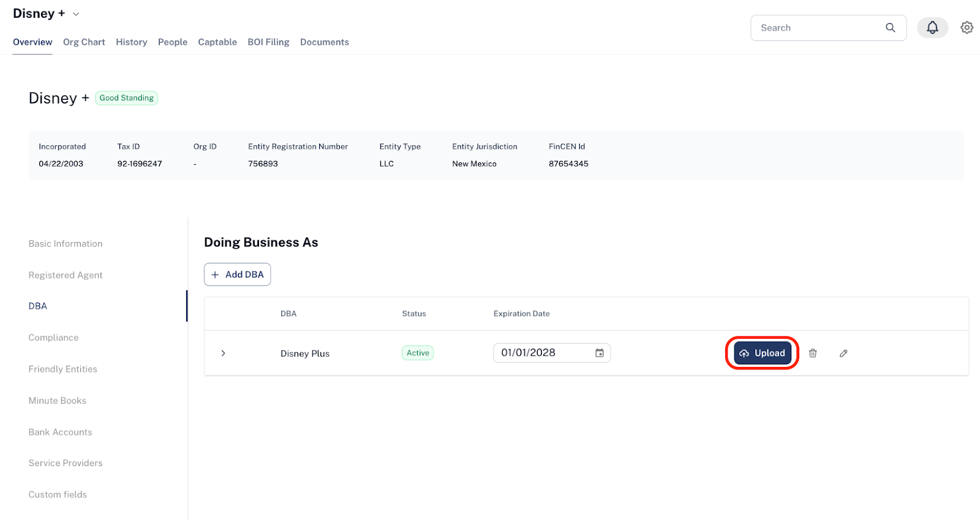Click the notification bell icon

pyautogui.click(x=932, y=28)
